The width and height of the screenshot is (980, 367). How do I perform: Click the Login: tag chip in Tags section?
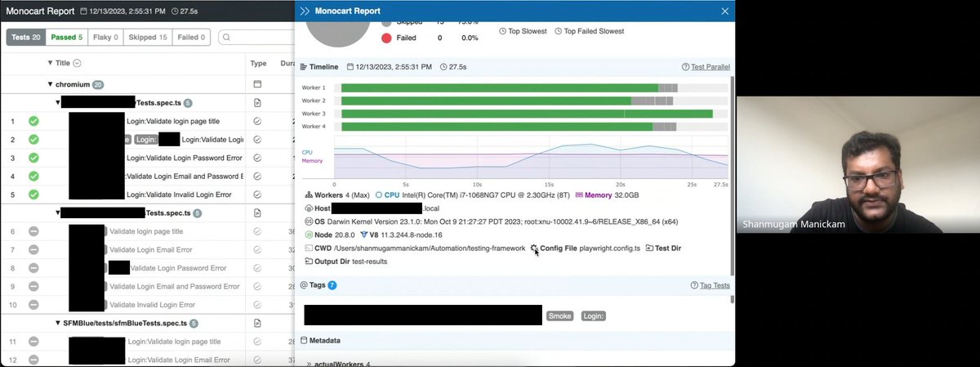[x=594, y=316]
